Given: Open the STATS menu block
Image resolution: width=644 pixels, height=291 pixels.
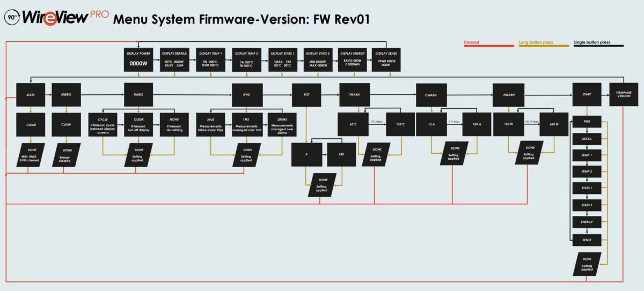Looking at the screenshot, I should [31, 95].
